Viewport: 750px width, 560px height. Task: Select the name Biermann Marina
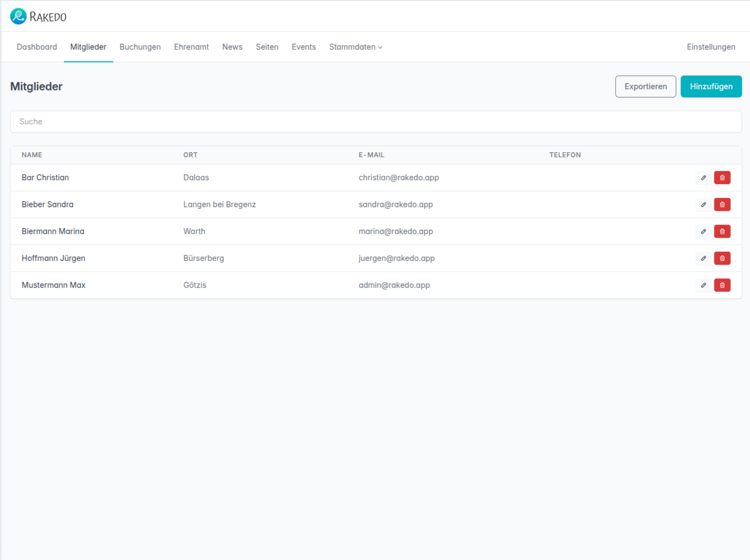tap(53, 231)
